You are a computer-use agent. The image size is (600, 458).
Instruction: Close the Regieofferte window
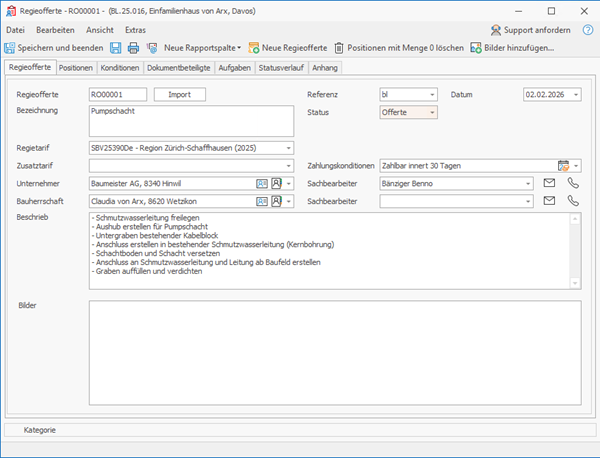tap(584, 11)
